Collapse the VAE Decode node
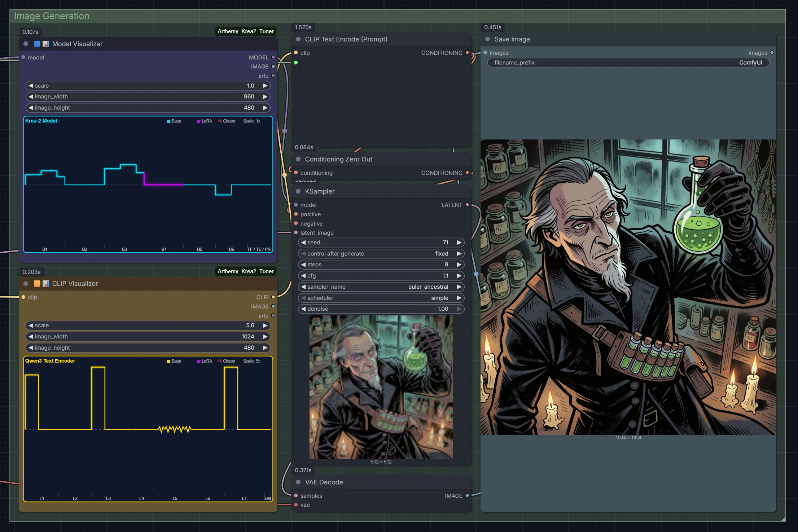 298,482
